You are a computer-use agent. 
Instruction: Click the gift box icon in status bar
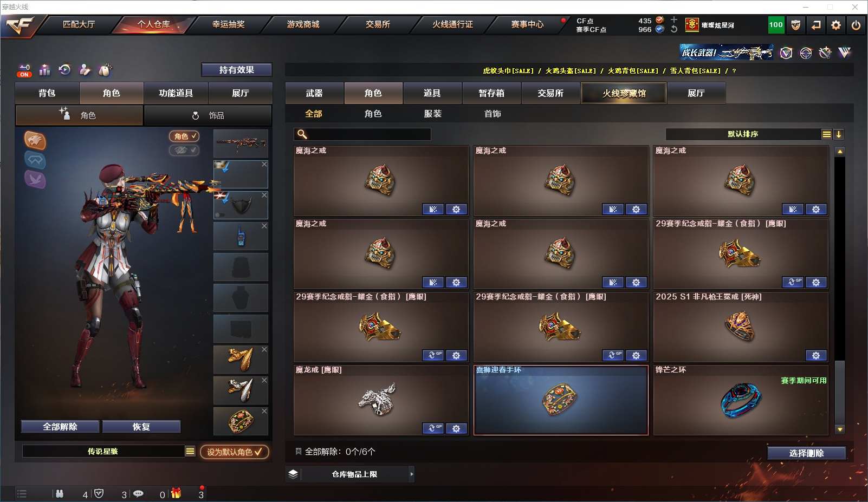pyautogui.click(x=176, y=493)
